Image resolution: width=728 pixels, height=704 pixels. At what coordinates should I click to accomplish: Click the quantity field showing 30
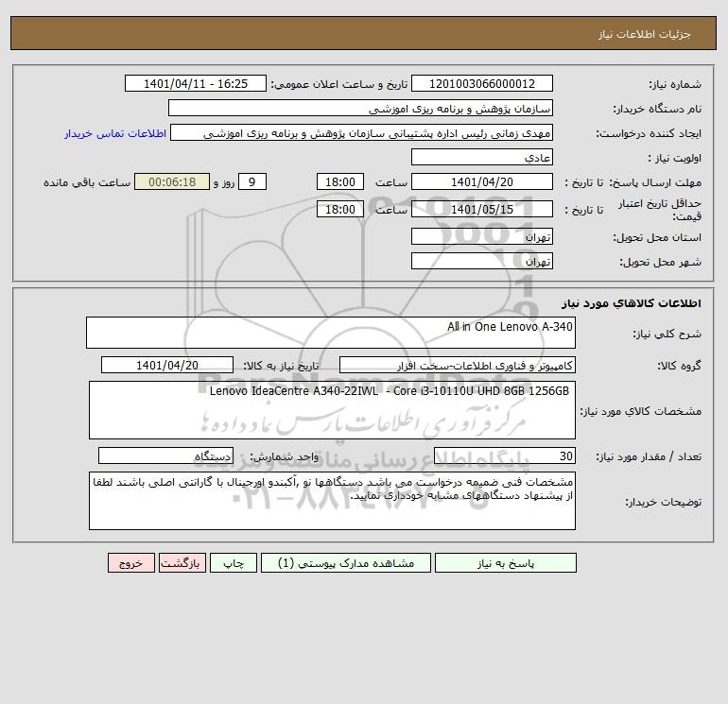[505, 455]
